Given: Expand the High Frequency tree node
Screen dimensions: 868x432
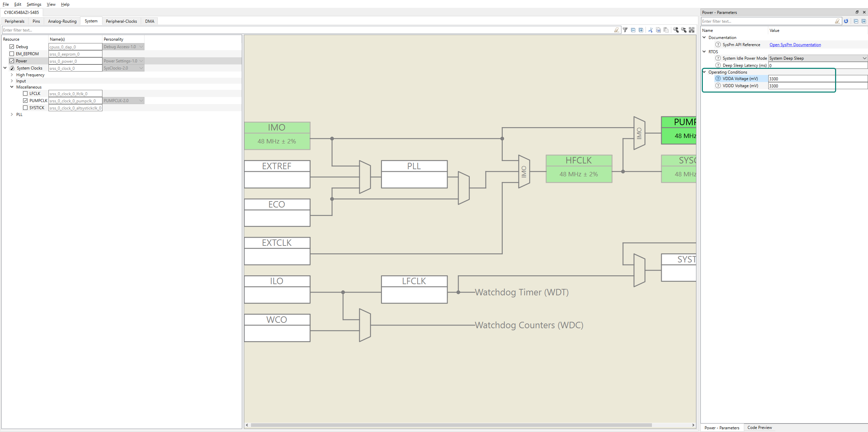Looking at the screenshot, I should [x=12, y=75].
